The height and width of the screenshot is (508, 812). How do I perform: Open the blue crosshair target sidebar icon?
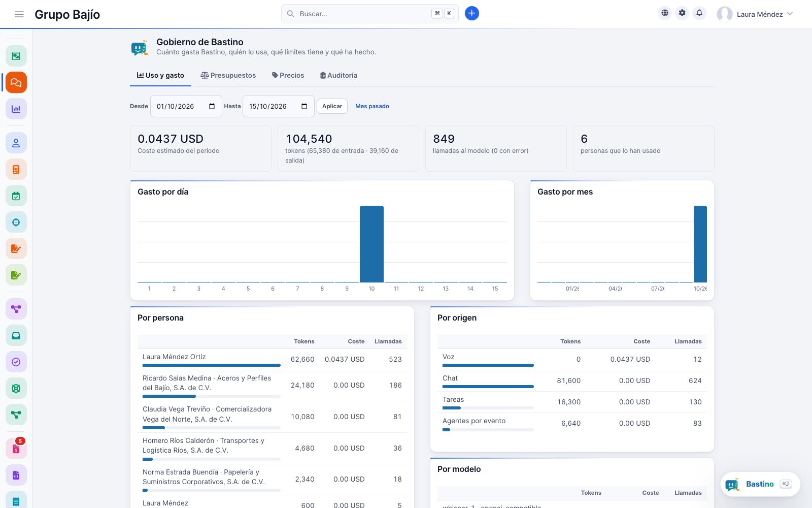click(16, 222)
